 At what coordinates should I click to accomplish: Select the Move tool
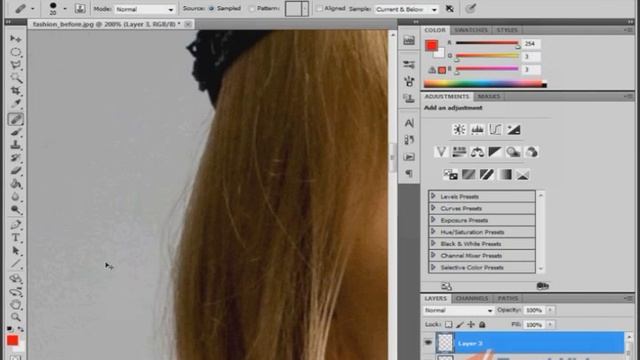point(16,38)
